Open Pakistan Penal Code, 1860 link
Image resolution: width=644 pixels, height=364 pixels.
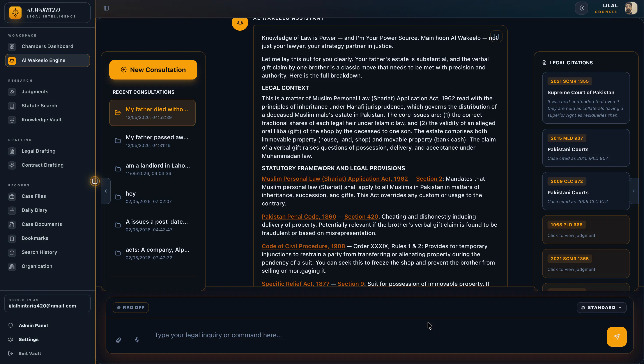299,217
